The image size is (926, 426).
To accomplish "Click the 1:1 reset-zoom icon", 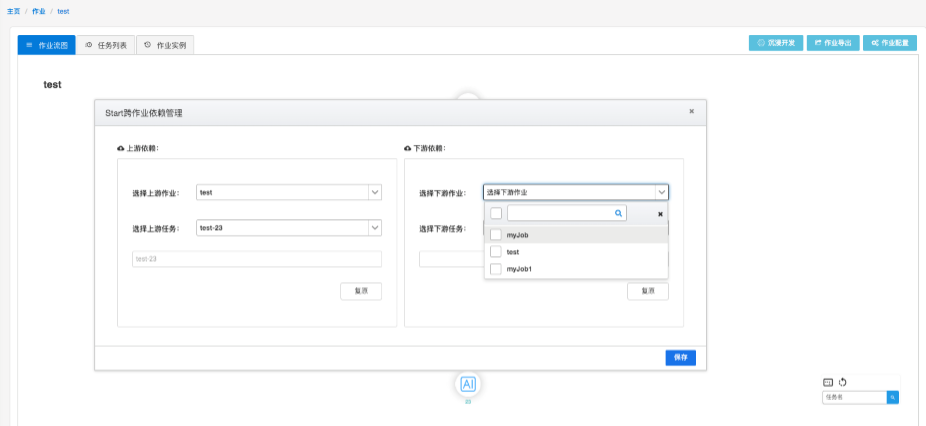I will click(x=828, y=382).
